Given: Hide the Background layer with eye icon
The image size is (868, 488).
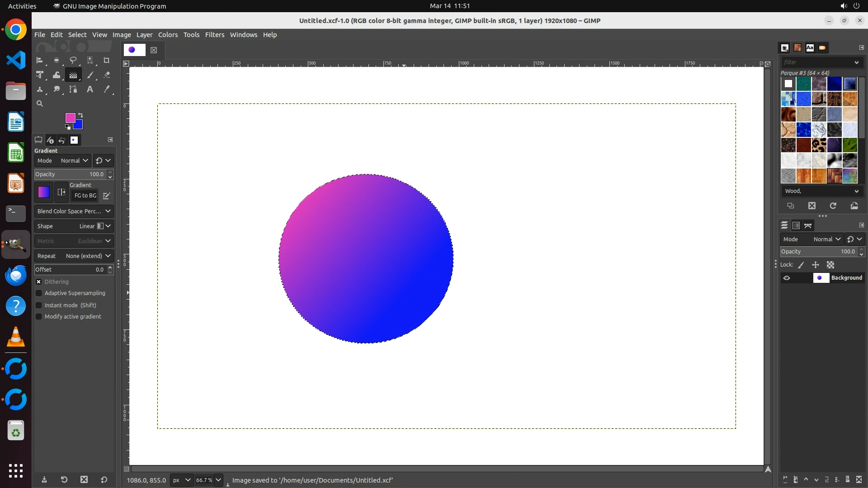Looking at the screenshot, I should point(787,278).
